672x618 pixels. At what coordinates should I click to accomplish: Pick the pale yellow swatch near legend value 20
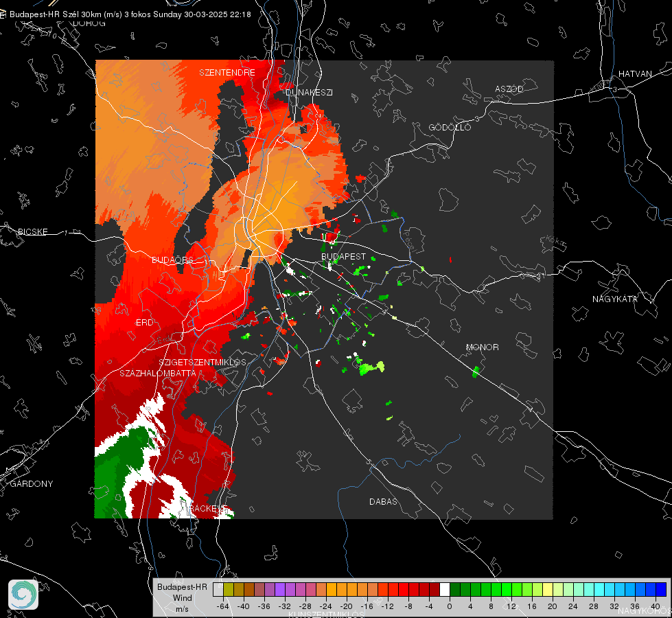[x=548, y=589]
